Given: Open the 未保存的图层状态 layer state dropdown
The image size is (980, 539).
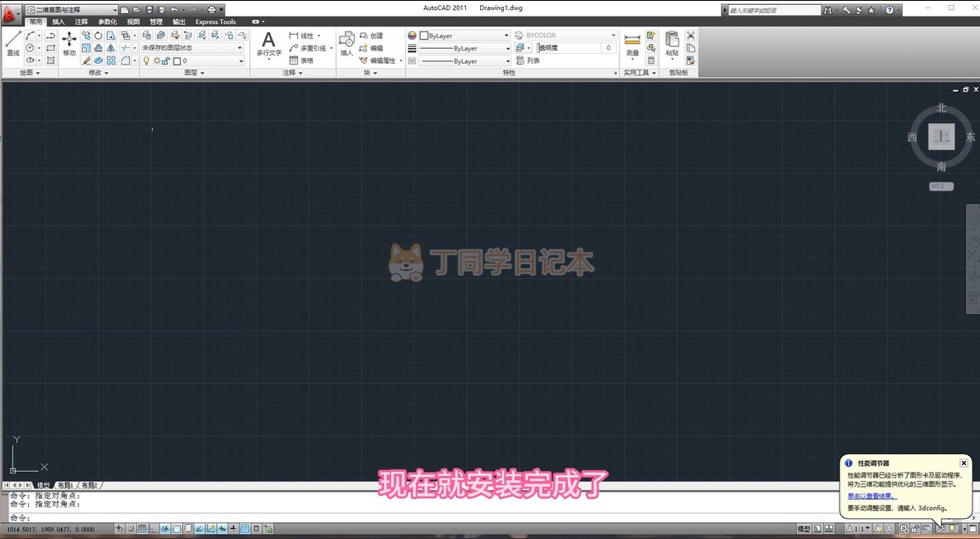Looking at the screenshot, I should pyautogui.click(x=192, y=47).
